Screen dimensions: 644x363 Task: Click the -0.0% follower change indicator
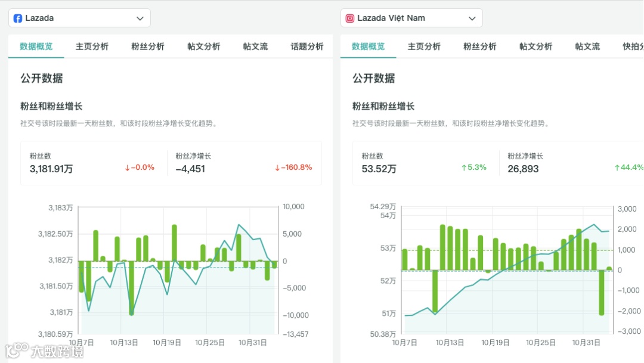point(140,167)
